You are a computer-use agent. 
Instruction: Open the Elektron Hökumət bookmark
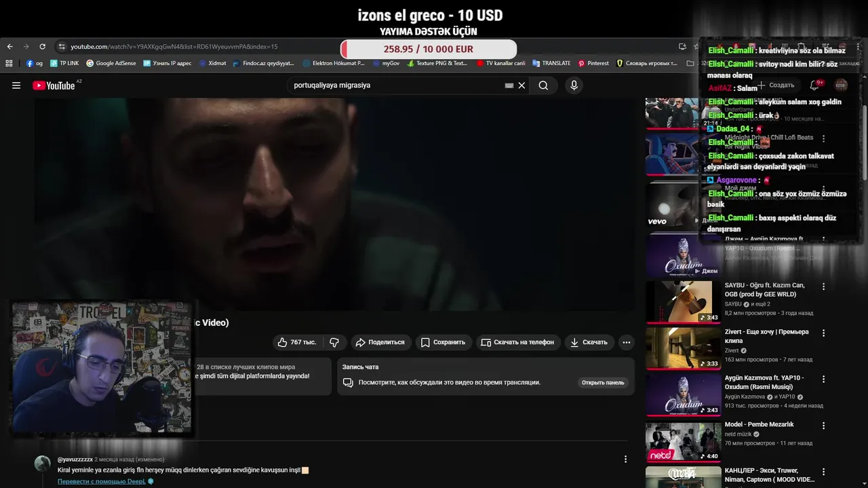(334, 63)
